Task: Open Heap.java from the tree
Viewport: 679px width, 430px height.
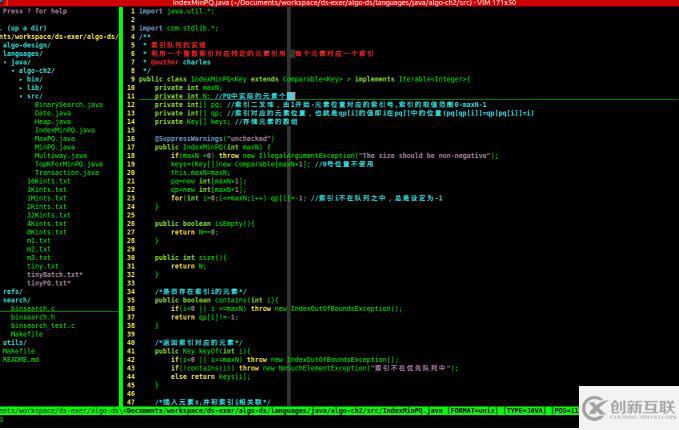Action: [x=52, y=122]
